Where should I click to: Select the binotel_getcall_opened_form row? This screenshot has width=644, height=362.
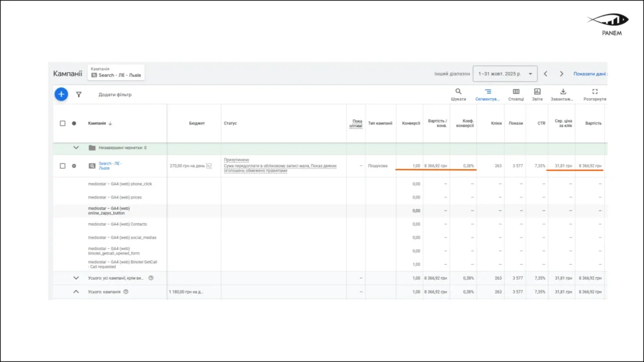114,251
